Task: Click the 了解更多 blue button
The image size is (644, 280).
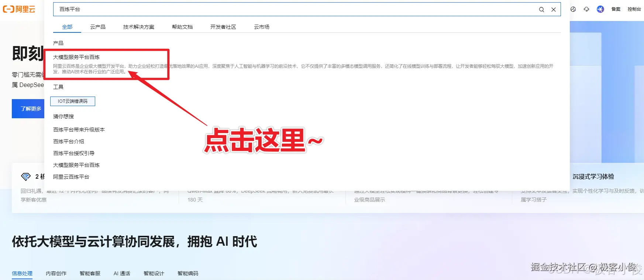Action: pyautogui.click(x=28, y=109)
